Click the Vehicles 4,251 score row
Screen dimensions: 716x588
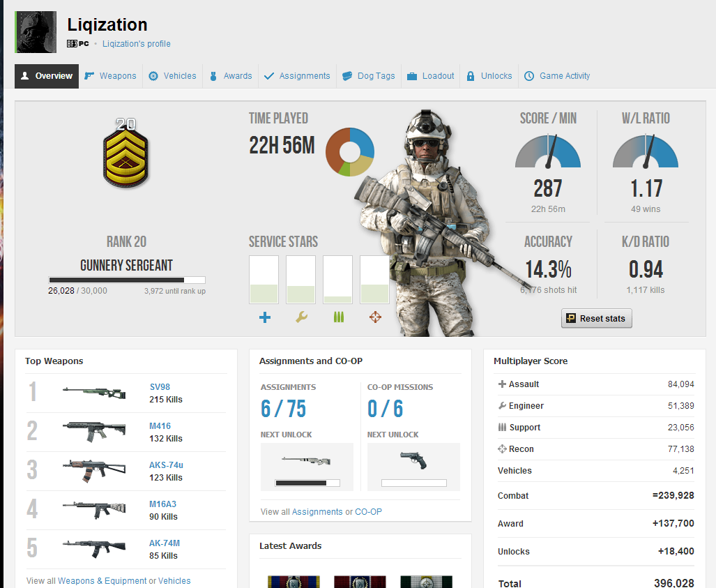click(596, 471)
